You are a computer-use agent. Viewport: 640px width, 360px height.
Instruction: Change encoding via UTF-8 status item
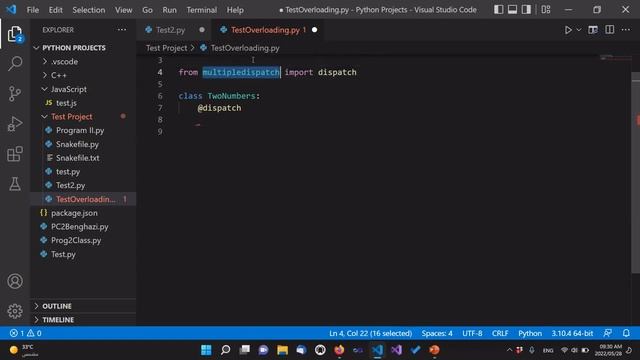click(472, 333)
